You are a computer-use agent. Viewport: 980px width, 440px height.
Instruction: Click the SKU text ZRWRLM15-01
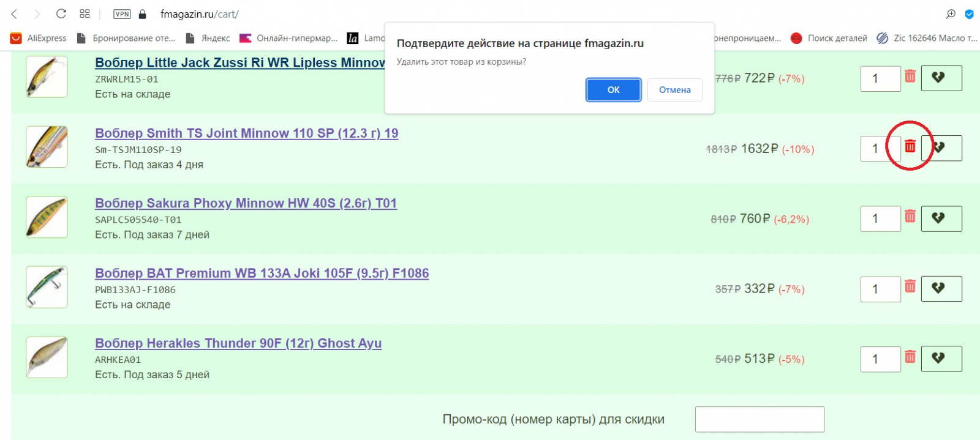click(x=127, y=80)
